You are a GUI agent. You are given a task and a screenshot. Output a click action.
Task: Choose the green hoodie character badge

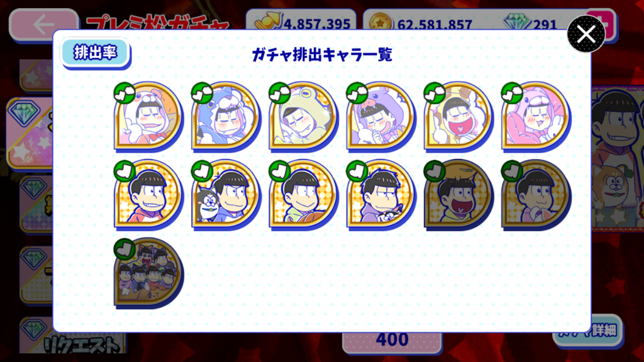(x=304, y=195)
